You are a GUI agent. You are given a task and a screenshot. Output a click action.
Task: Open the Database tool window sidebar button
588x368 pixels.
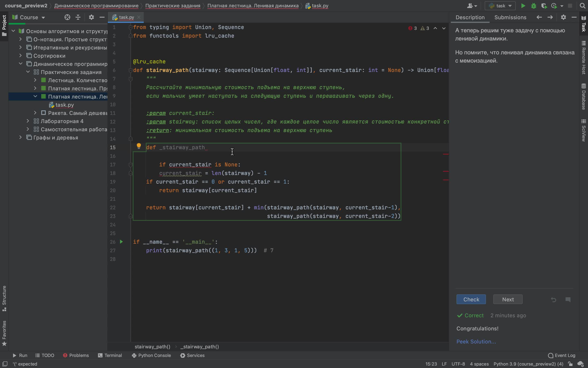tap(584, 97)
